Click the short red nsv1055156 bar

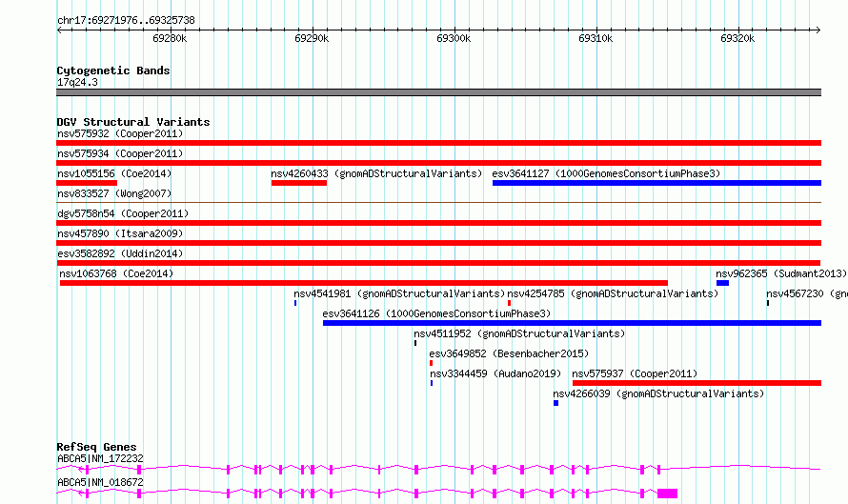click(x=87, y=183)
